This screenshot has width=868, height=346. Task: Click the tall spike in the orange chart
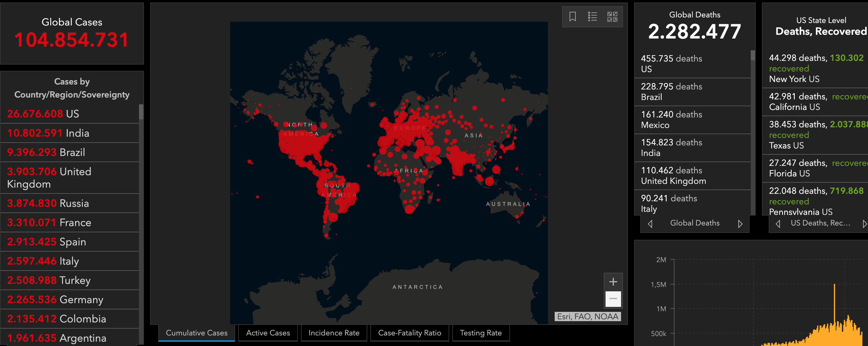(834, 303)
